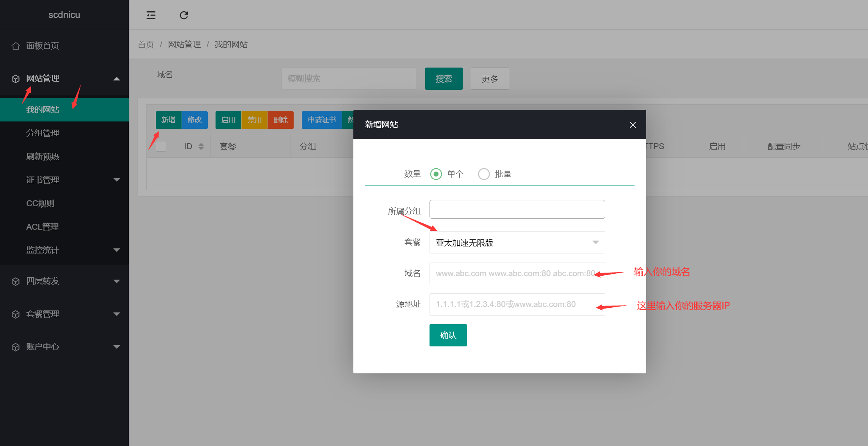
Task: Click the 新增 button to add website
Action: pyautogui.click(x=168, y=120)
